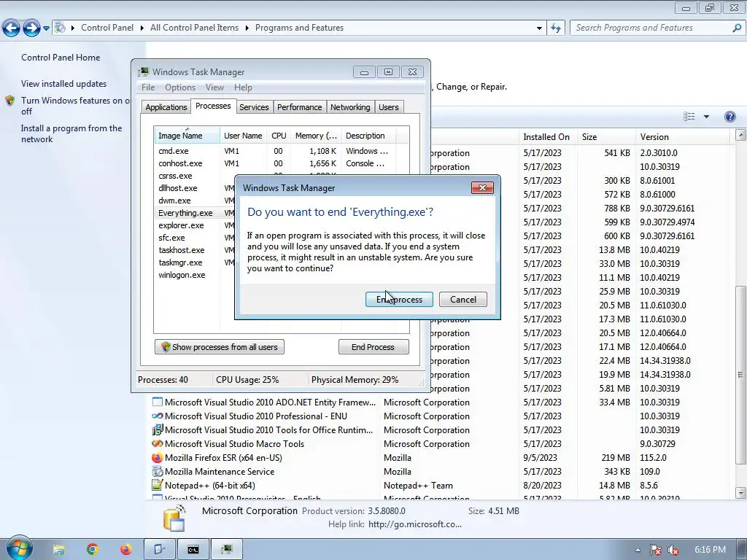Screen dimensions: 747x560
Task: Click the programs list vertical scrollbar
Action: click(x=740, y=374)
